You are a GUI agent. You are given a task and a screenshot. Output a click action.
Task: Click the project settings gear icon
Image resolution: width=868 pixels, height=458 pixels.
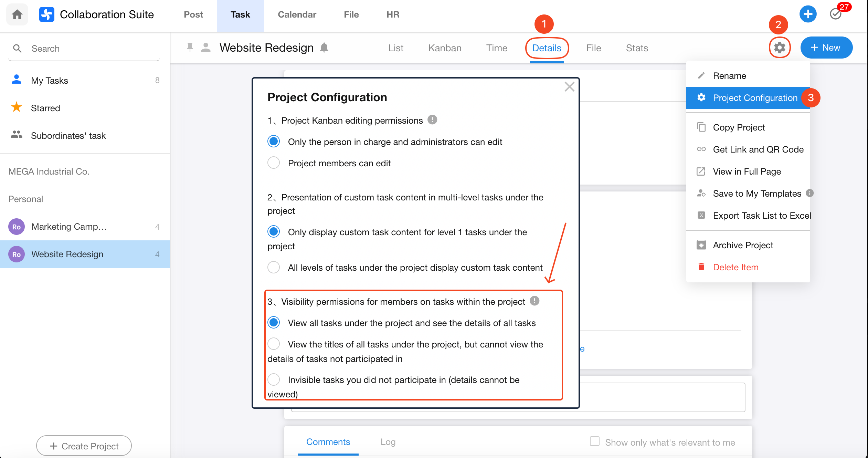pos(780,48)
